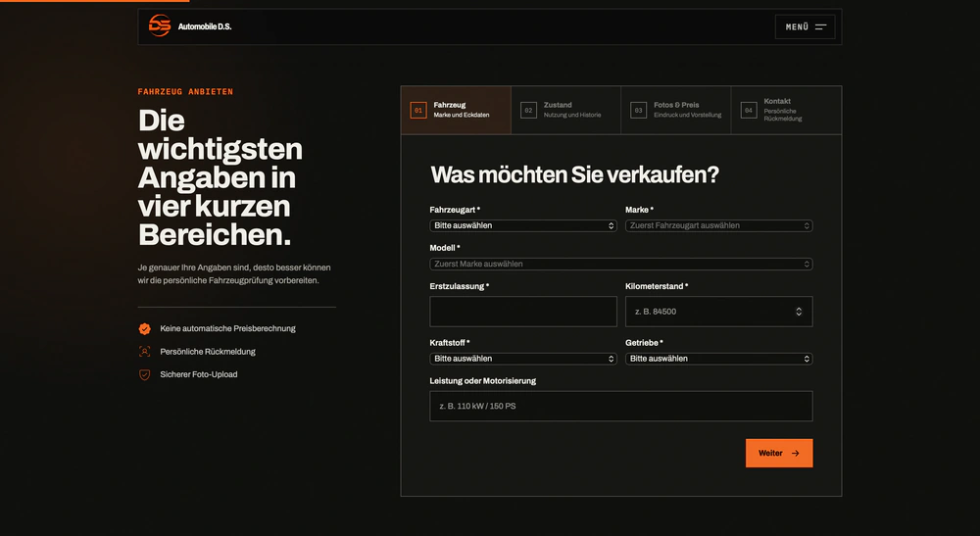Click the person icon beside Persönliche Rückmeldung
Image resolution: width=980 pixels, height=536 pixels.
pyautogui.click(x=144, y=352)
